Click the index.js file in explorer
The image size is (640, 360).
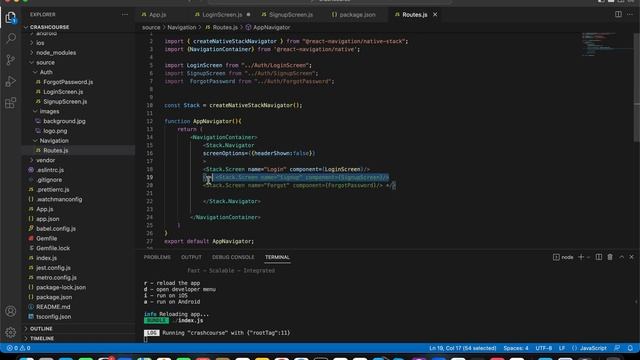[46, 258]
